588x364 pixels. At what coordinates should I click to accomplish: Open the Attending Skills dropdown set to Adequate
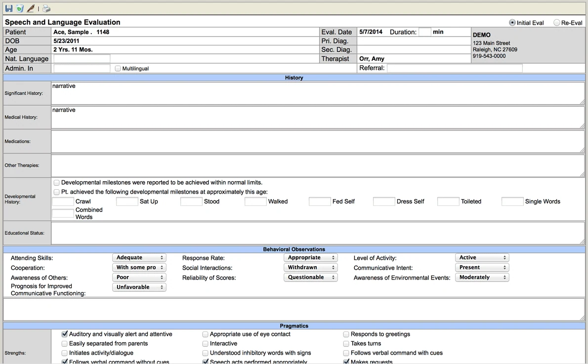click(139, 257)
